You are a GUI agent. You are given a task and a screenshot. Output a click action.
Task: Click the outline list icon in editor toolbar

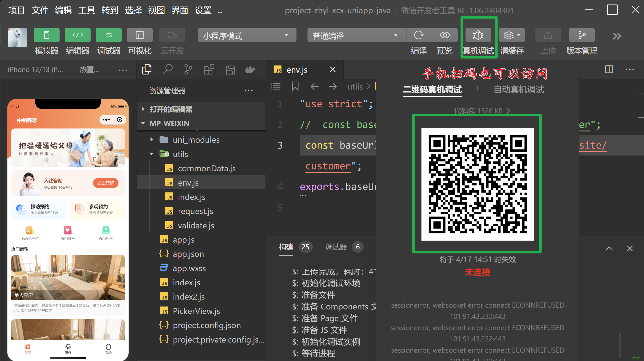276,86
